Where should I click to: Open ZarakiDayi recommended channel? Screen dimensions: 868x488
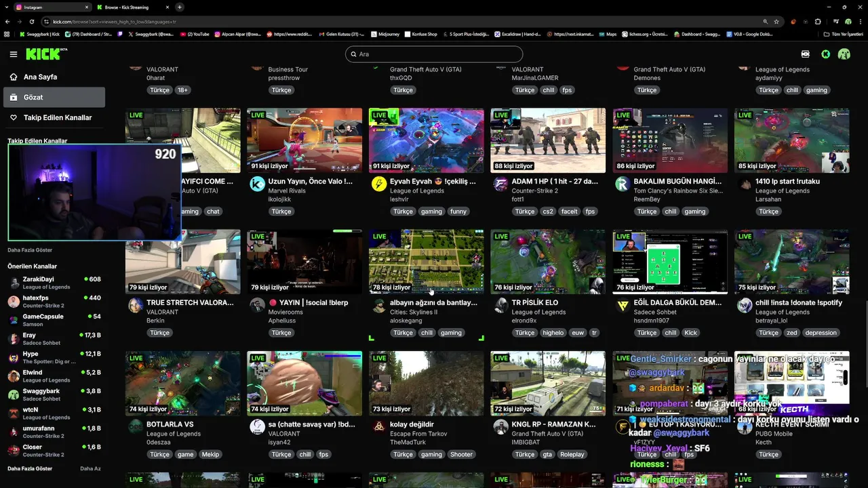coord(54,283)
